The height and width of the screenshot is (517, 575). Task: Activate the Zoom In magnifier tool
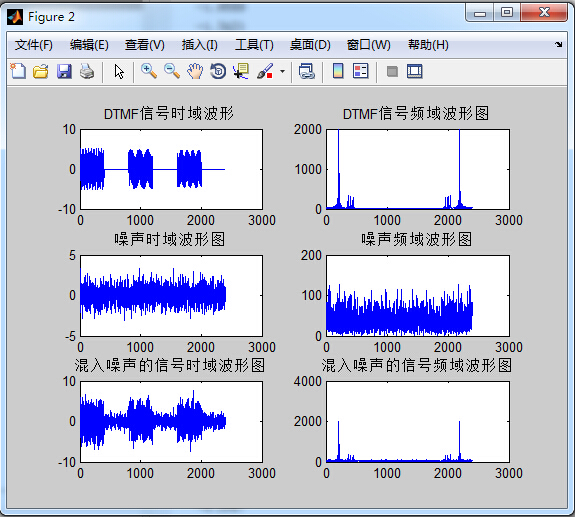[149, 71]
